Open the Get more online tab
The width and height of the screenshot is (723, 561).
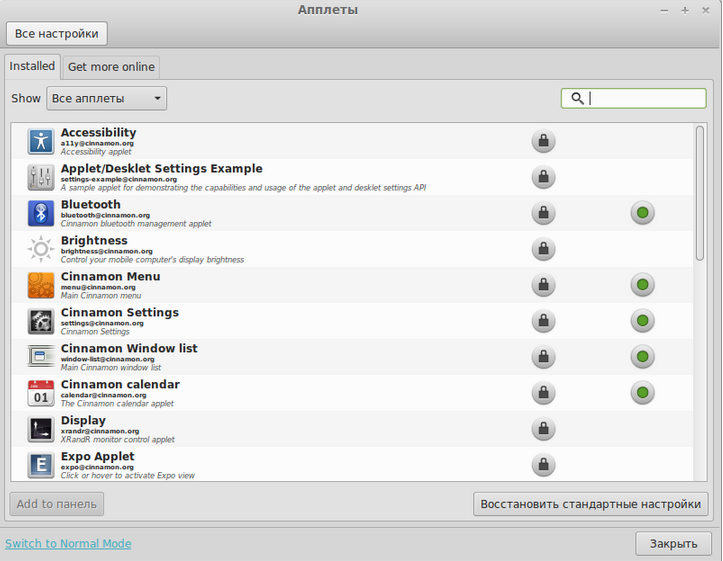tap(111, 67)
